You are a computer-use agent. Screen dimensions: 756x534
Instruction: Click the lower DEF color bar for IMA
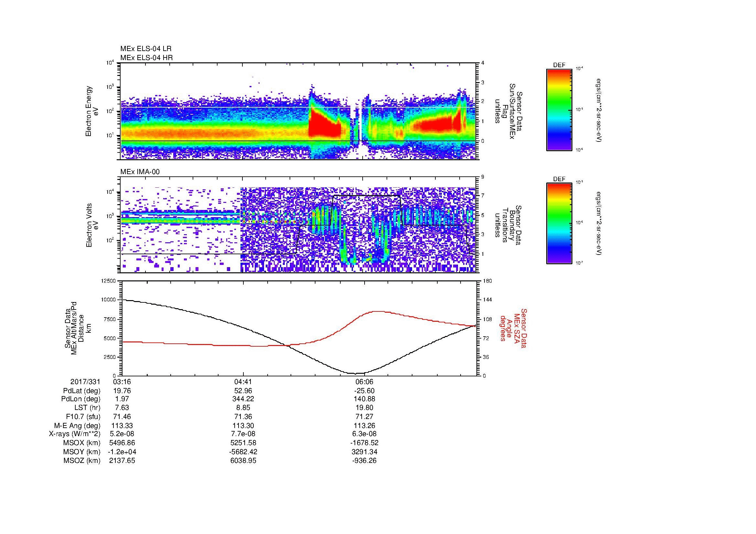[559, 224]
